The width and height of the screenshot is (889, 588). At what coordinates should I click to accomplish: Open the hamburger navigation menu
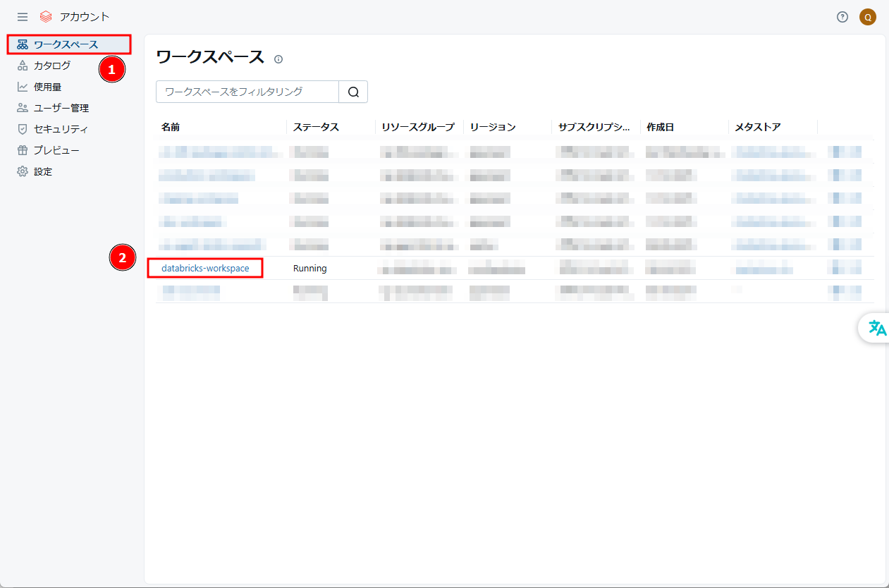pyautogui.click(x=23, y=17)
